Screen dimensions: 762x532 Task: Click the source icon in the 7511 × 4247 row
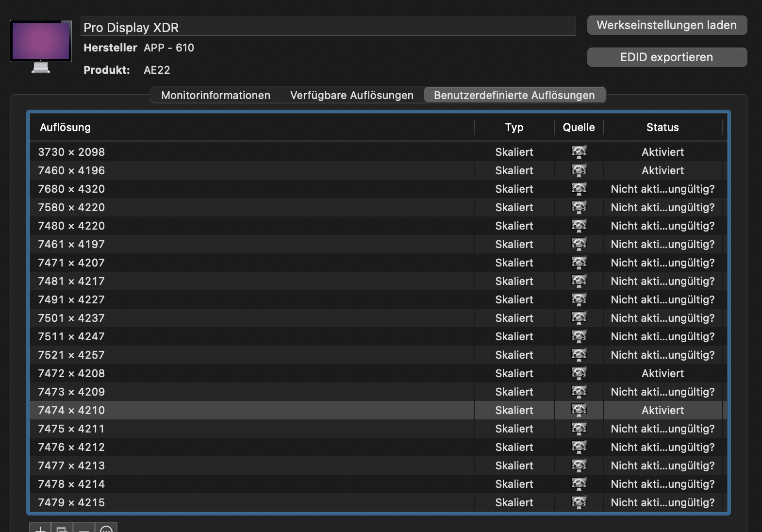579,336
